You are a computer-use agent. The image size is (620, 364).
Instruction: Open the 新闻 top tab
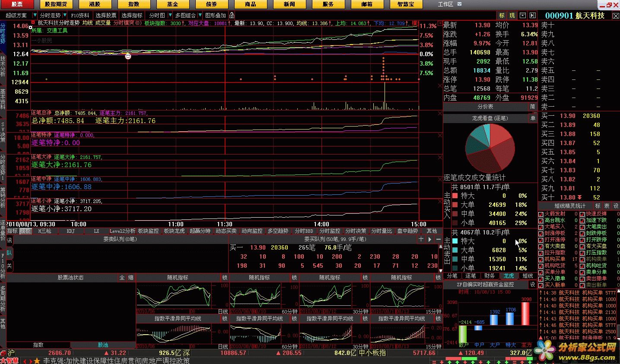coord(289,4)
